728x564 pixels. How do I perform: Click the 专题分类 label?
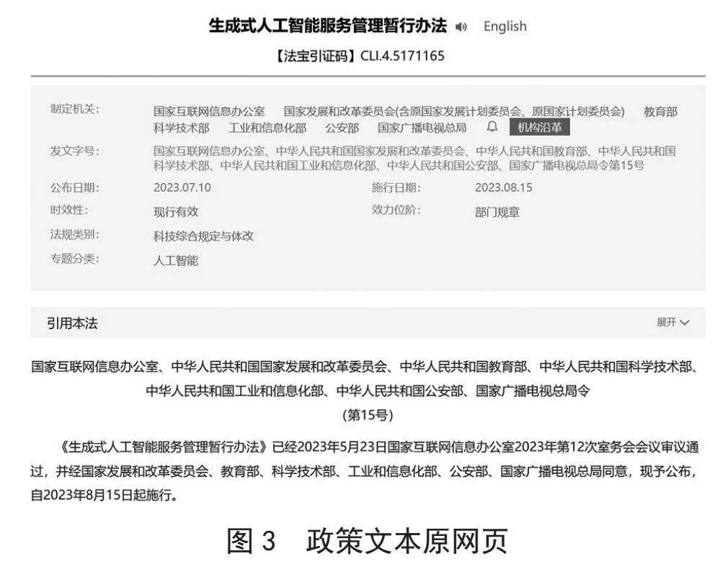click(75, 259)
